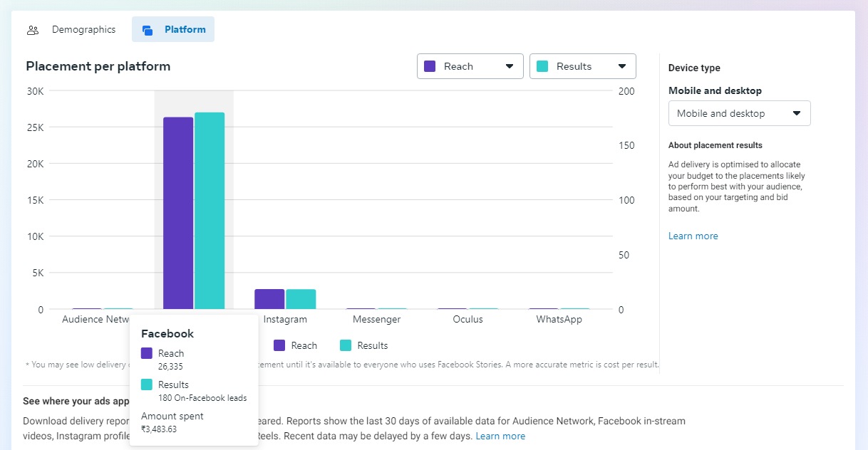
Task: Click Learn more under About placement results
Action: (693, 236)
